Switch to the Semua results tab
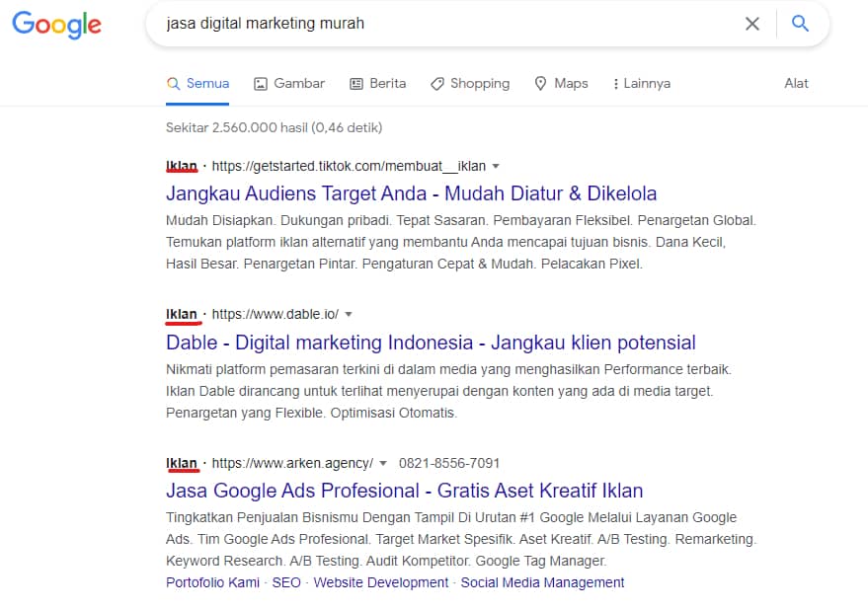Screen dimensions: 868x611 point(204,84)
